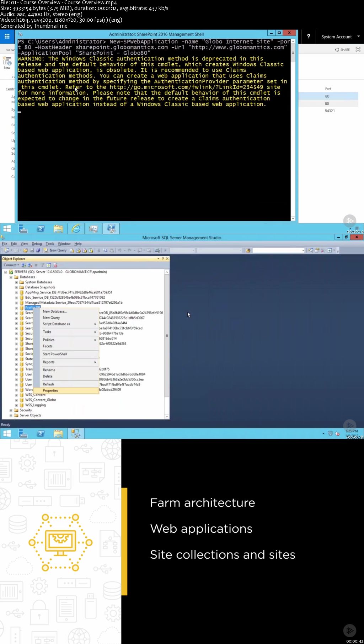
Task: Open PowerShell on top taskbar
Action: pyautogui.click(x=41, y=229)
